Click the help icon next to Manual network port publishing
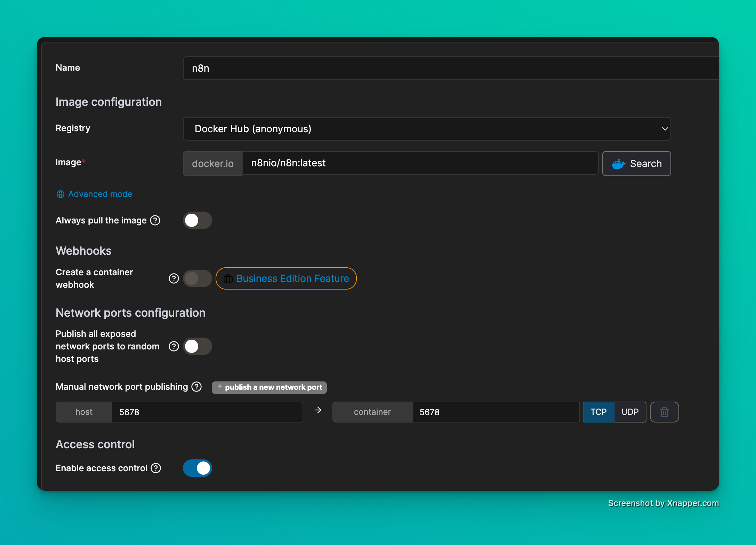Image resolution: width=756 pixels, height=545 pixels. 196,387
